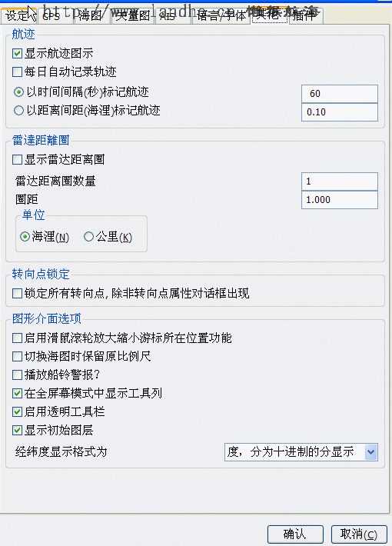The image size is (392, 546).
Task: Enable 每日自动记录轨迹 checkbox
Action: [17, 72]
